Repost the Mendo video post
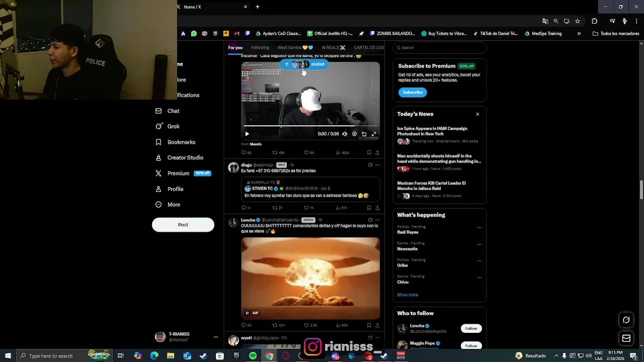 (x=278, y=152)
